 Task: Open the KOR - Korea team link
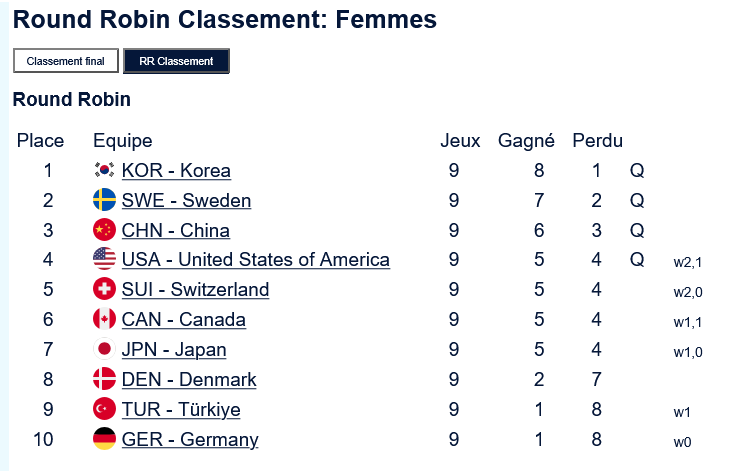pos(176,171)
